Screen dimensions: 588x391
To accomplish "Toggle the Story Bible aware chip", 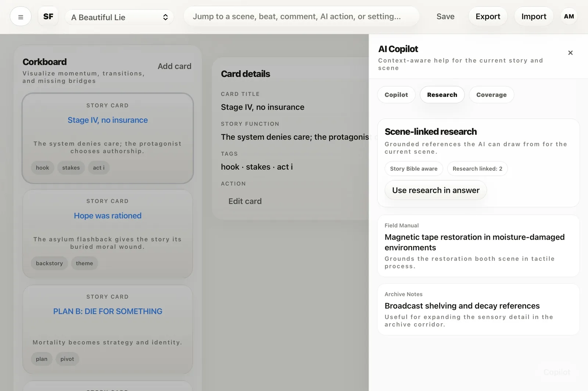I will click(x=414, y=169).
